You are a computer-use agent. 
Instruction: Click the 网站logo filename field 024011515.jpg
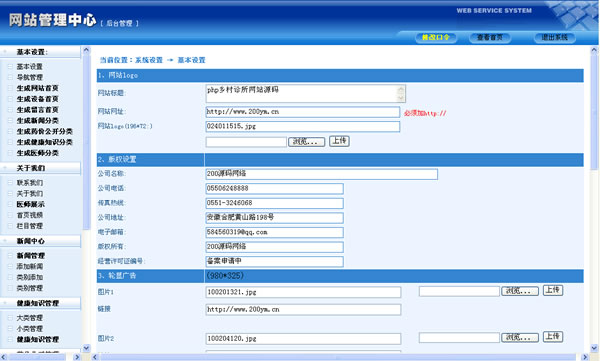coord(303,126)
